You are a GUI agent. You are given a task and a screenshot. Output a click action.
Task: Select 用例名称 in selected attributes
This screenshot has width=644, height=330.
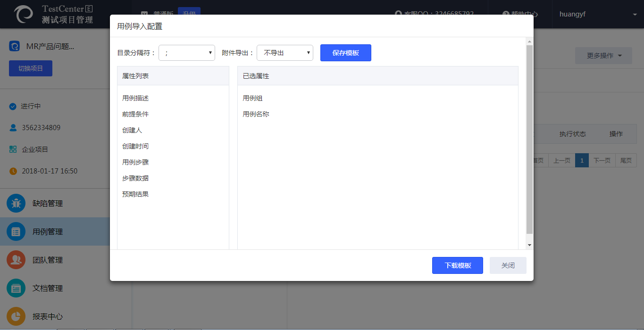point(256,114)
